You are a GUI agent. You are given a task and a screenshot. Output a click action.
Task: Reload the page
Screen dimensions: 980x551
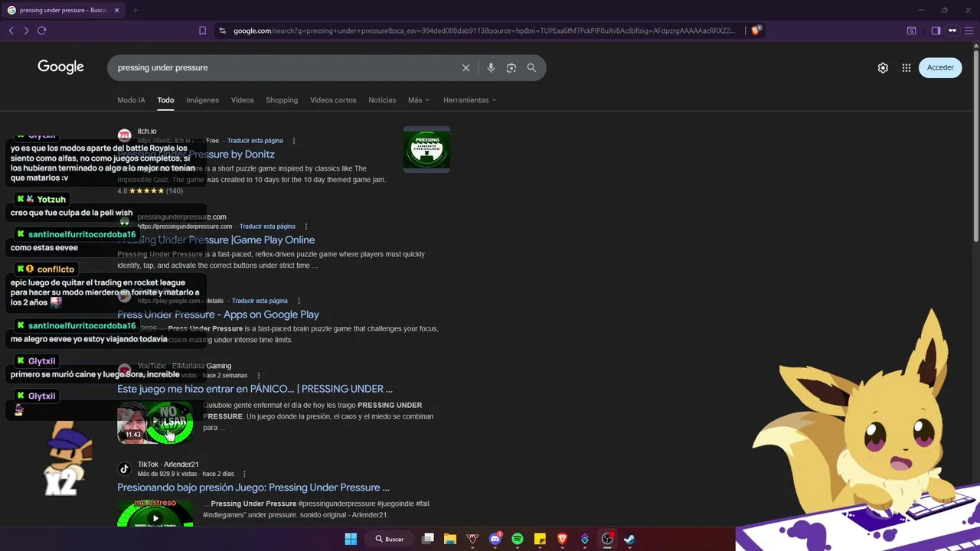tap(42, 31)
